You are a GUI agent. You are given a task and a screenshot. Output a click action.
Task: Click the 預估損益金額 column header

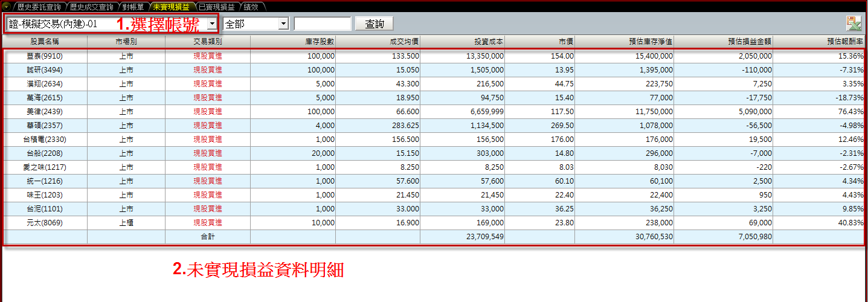750,42
